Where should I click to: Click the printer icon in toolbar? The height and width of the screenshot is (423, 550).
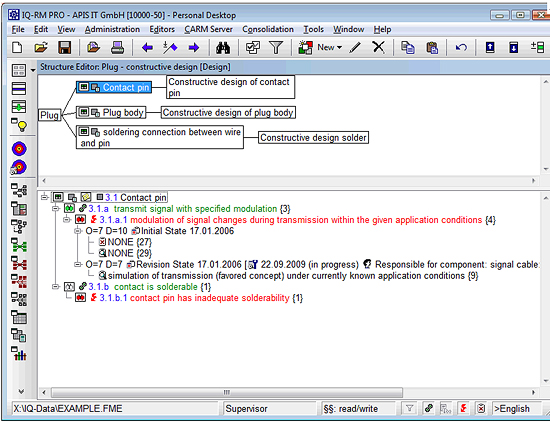117,47
